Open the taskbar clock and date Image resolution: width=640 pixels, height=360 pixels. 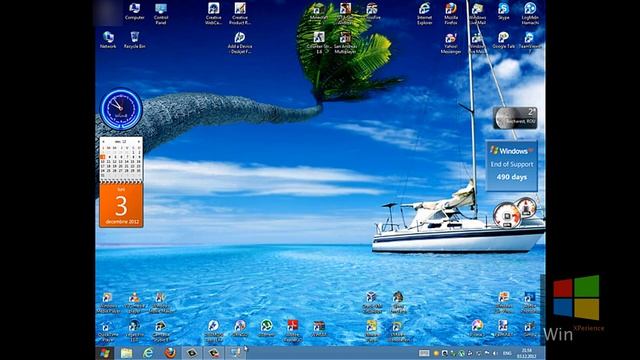click(x=527, y=353)
